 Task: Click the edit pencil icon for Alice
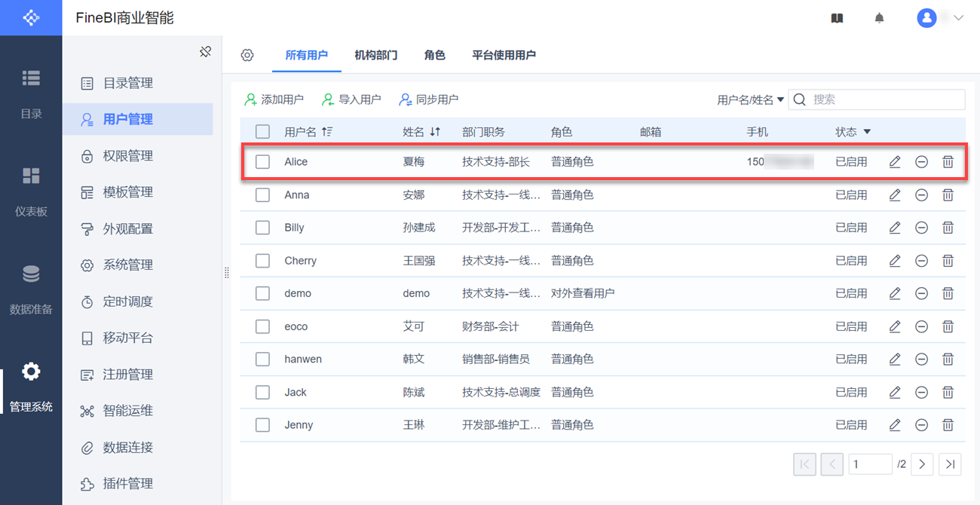895,162
